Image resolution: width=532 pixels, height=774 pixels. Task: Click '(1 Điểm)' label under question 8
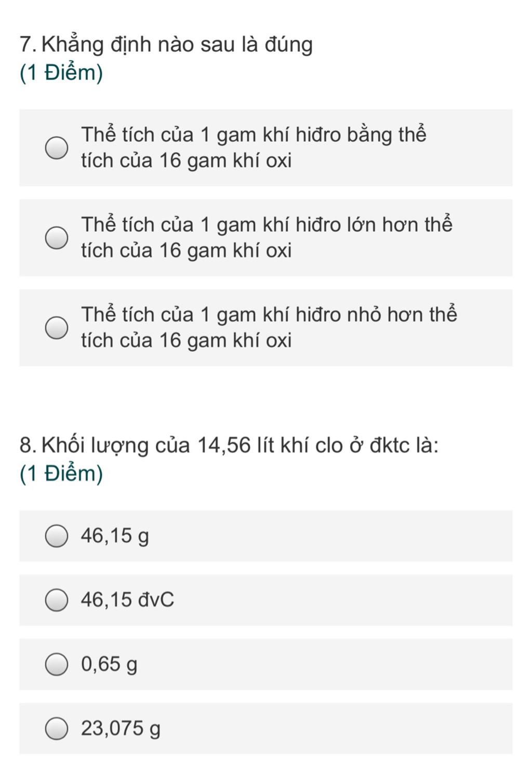point(61,474)
